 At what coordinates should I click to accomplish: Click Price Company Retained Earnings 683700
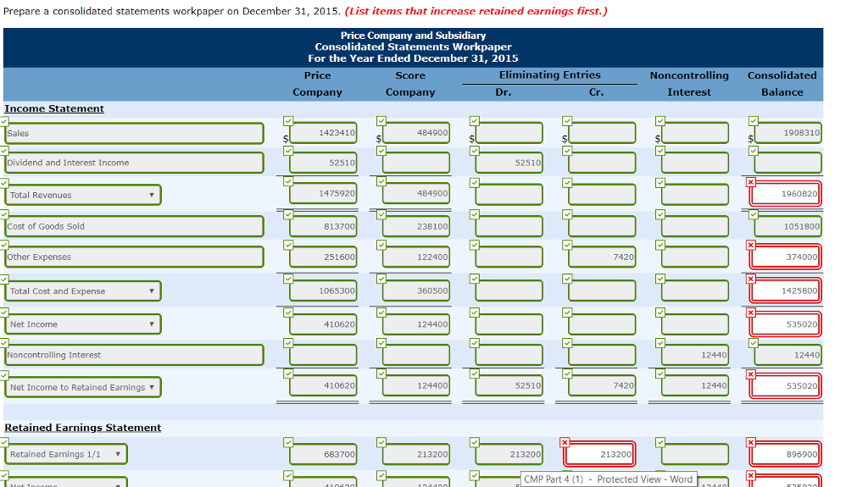(x=323, y=454)
